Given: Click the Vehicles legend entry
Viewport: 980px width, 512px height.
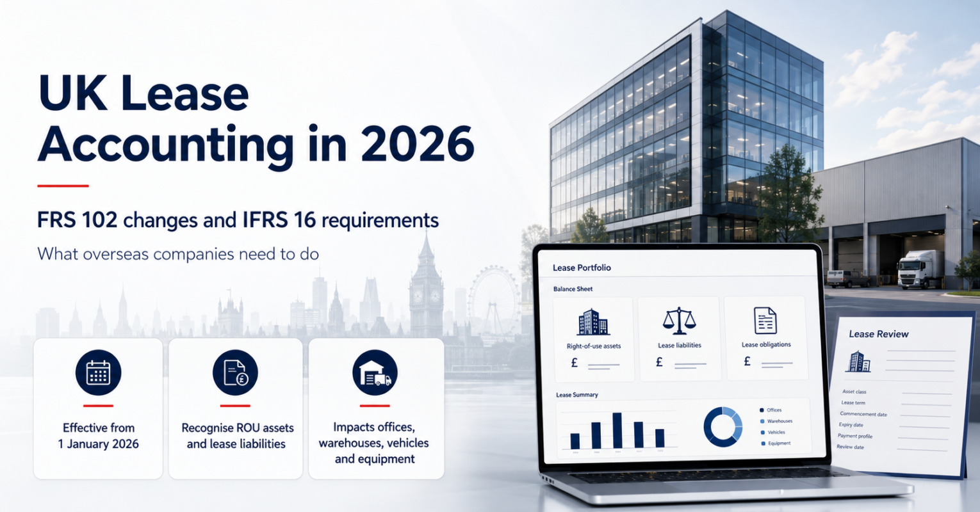Looking at the screenshot, I should [772, 432].
